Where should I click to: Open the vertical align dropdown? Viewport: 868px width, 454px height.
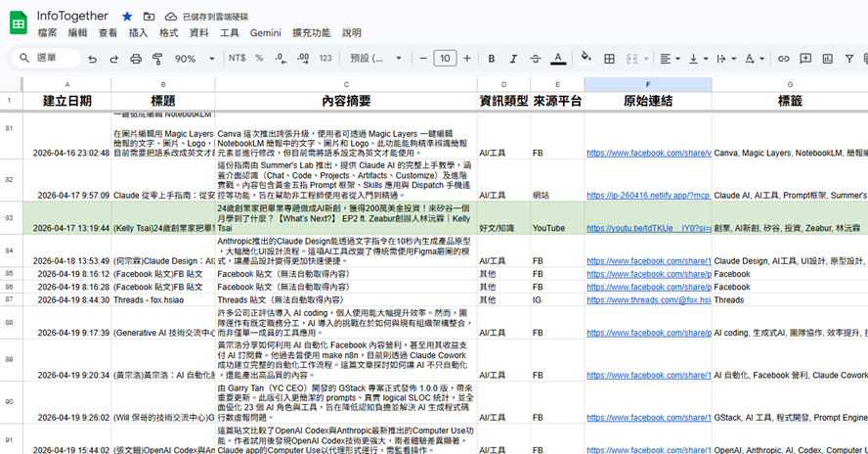tap(698, 58)
